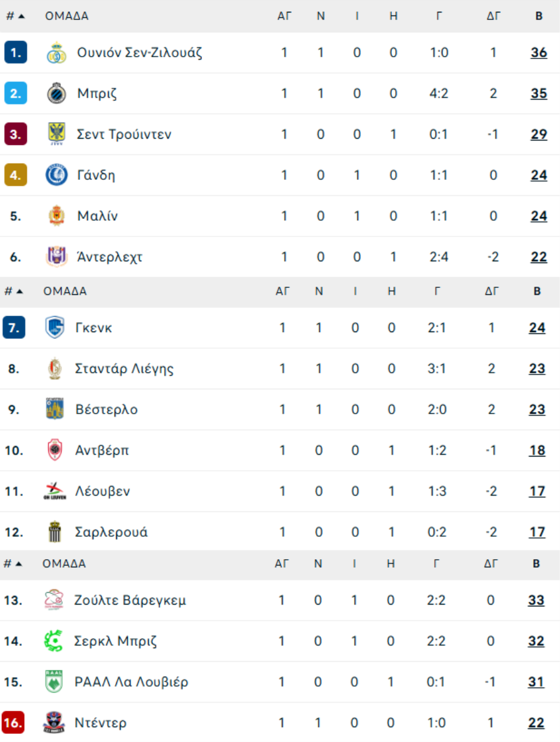Viewport: 560px width, 742px height.
Task: Click Ουνιόν Σεν-Ζιλουάζ's 36 points link
Action: (539, 53)
